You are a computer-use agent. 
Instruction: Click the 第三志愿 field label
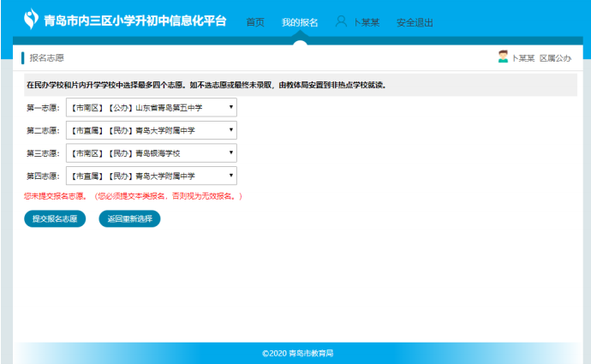[x=43, y=153]
